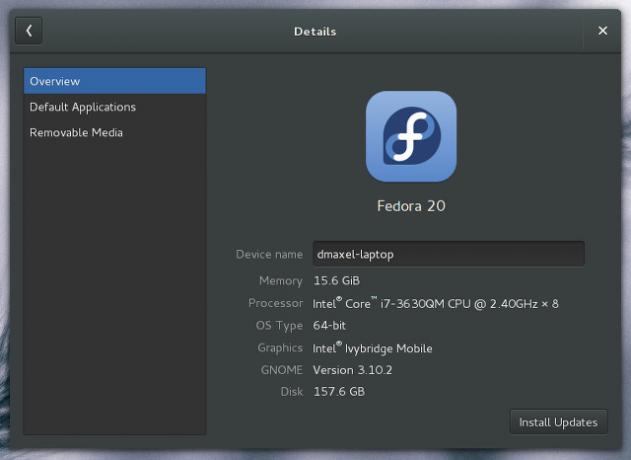Select the Overview sidebar item

tap(115, 81)
